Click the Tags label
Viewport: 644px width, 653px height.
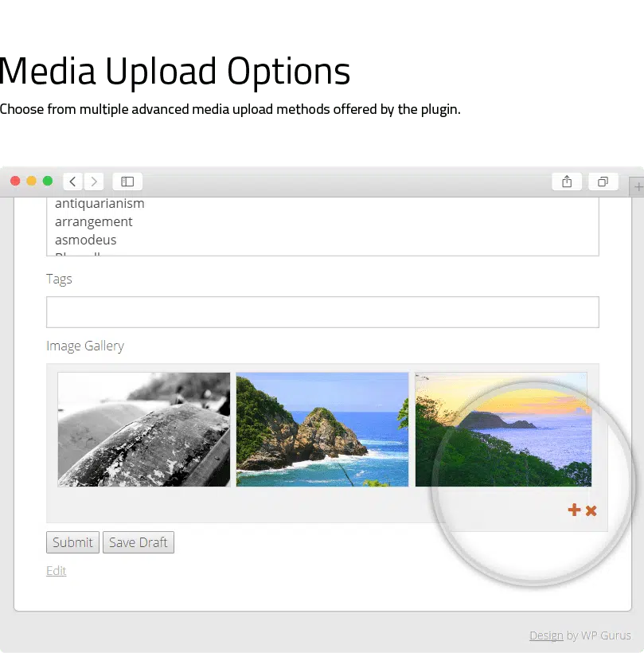[x=59, y=279]
